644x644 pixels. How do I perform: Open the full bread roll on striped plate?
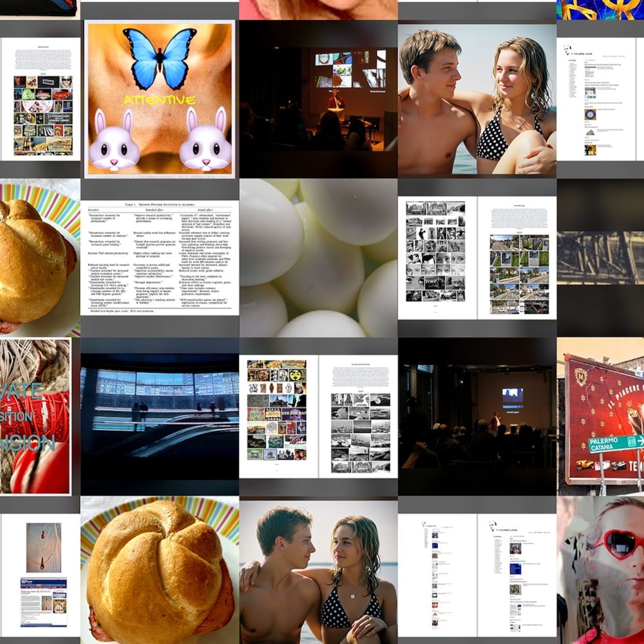click(x=160, y=570)
